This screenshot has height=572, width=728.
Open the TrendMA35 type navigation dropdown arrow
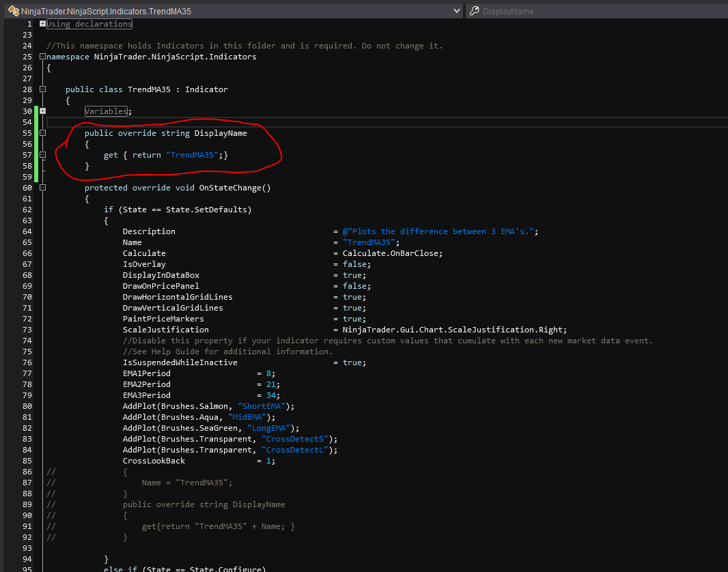click(x=457, y=11)
